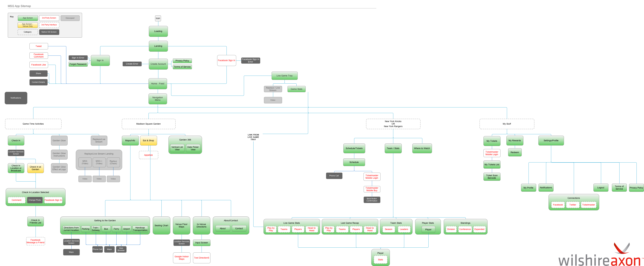Click Facebook Sign In Error node
644x266 pixels.
251,61
